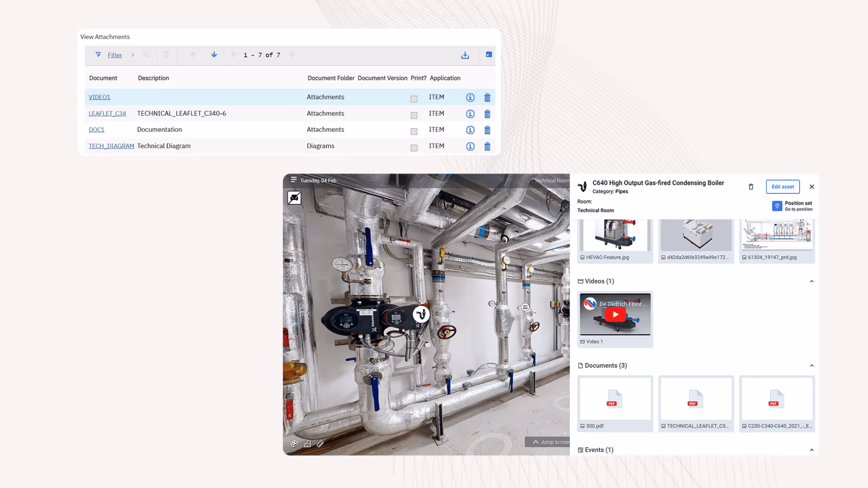Check the Print box for VIDEO1
868x488 pixels.
[414, 99]
